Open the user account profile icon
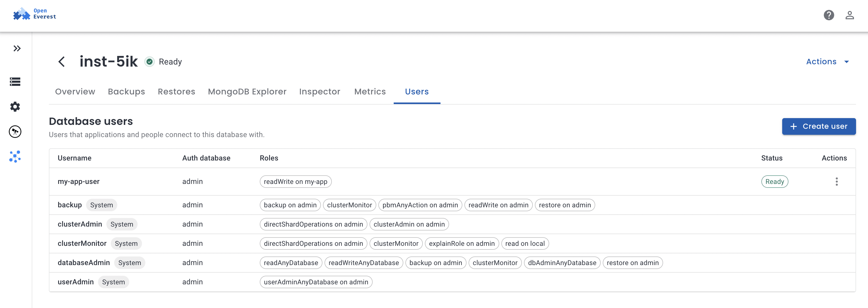The height and width of the screenshot is (308, 868). [850, 15]
